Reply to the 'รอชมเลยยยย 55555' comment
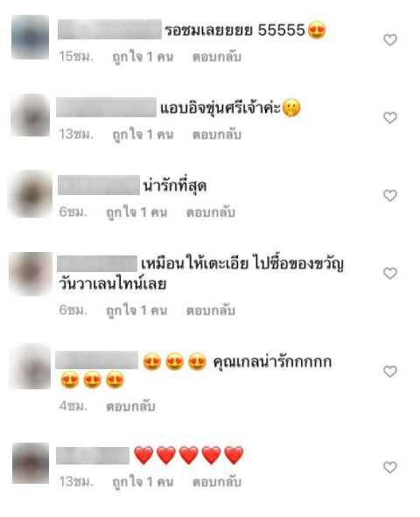The image size is (420, 517). [x=217, y=57]
